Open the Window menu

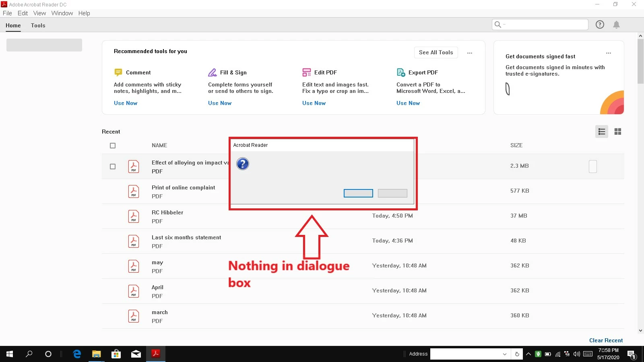pyautogui.click(x=62, y=13)
